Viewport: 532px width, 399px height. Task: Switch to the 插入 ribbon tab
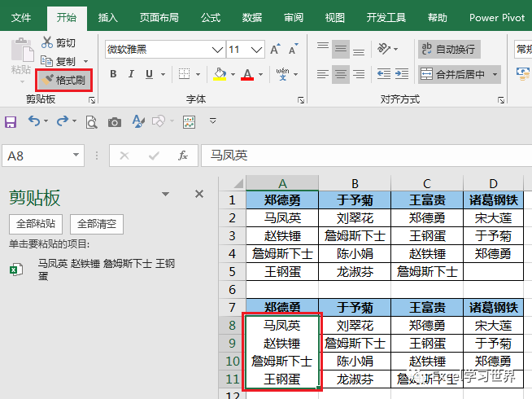(108, 18)
